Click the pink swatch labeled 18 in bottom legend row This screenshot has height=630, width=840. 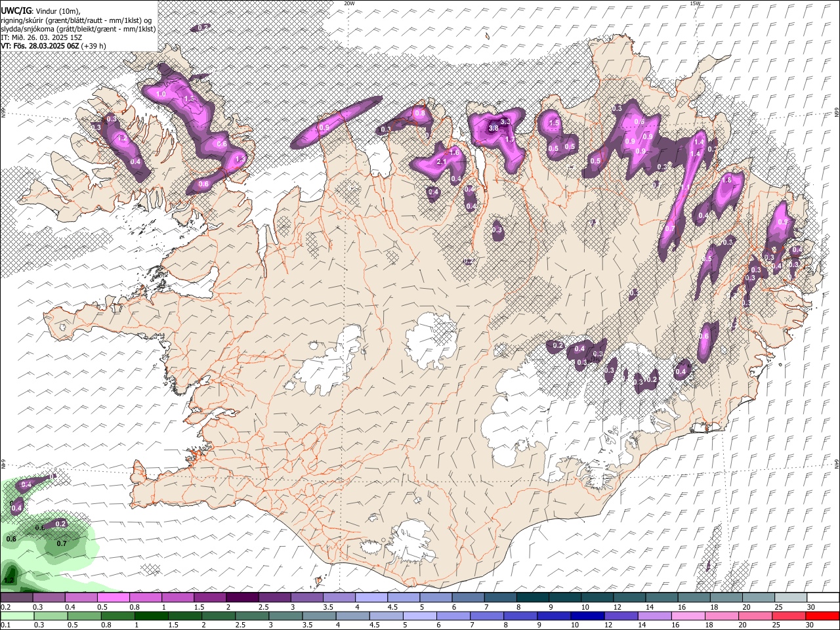click(x=721, y=616)
